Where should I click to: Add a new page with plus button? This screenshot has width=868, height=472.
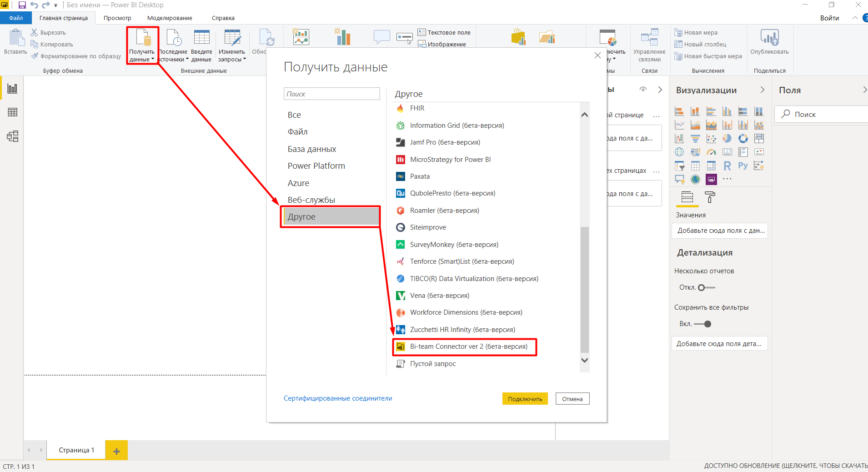(x=116, y=450)
